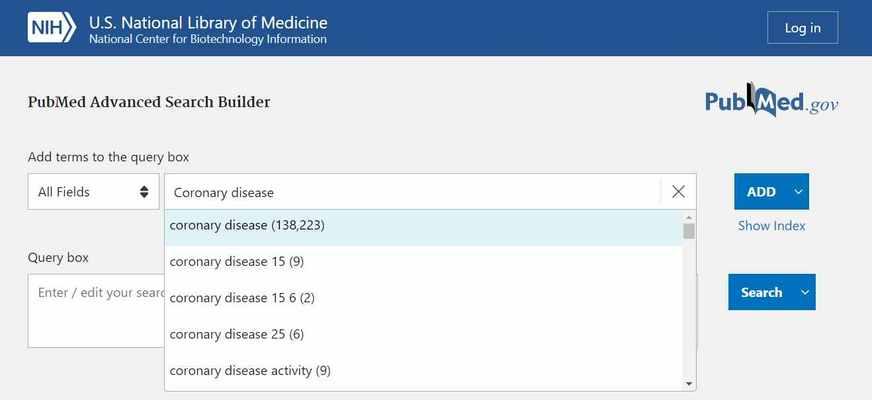Open the PubMed.gov logo

772,101
